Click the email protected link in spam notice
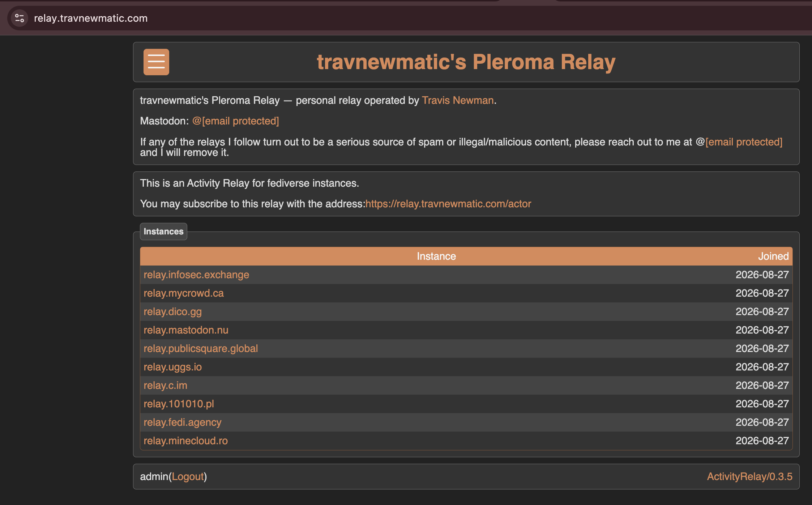 tap(744, 142)
